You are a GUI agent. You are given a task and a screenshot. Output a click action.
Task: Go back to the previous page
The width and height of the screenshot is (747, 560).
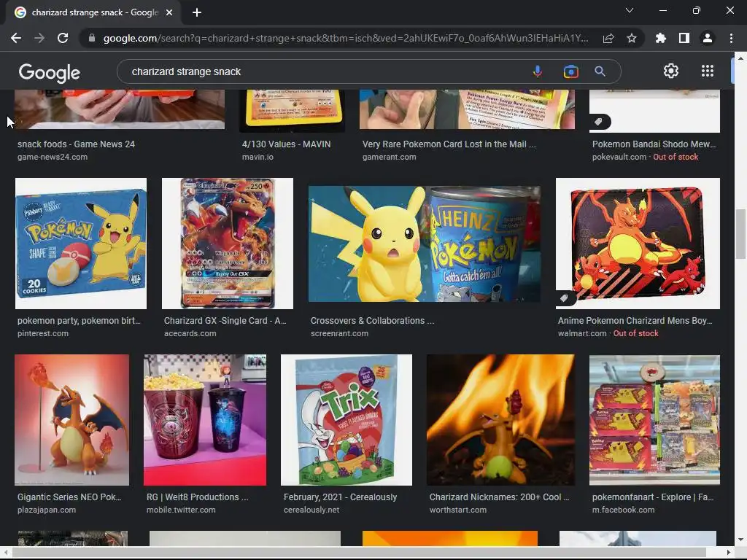pyautogui.click(x=16, y=38)
